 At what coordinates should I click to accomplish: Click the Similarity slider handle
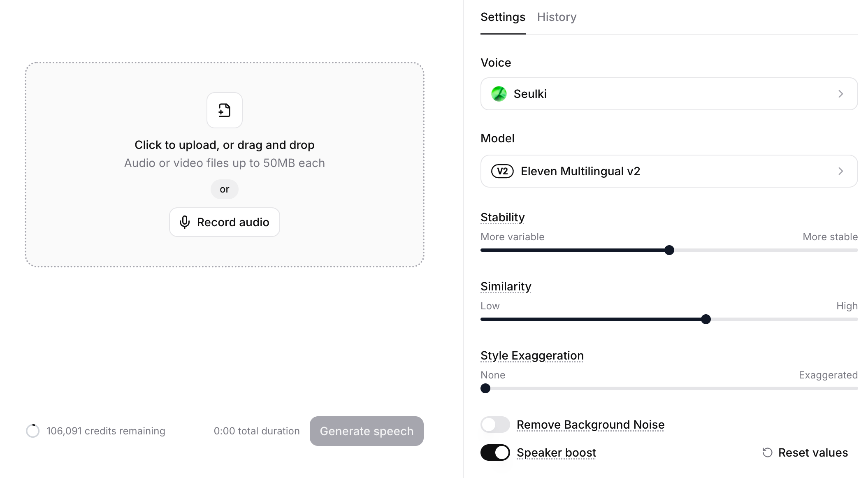[706, 319]
